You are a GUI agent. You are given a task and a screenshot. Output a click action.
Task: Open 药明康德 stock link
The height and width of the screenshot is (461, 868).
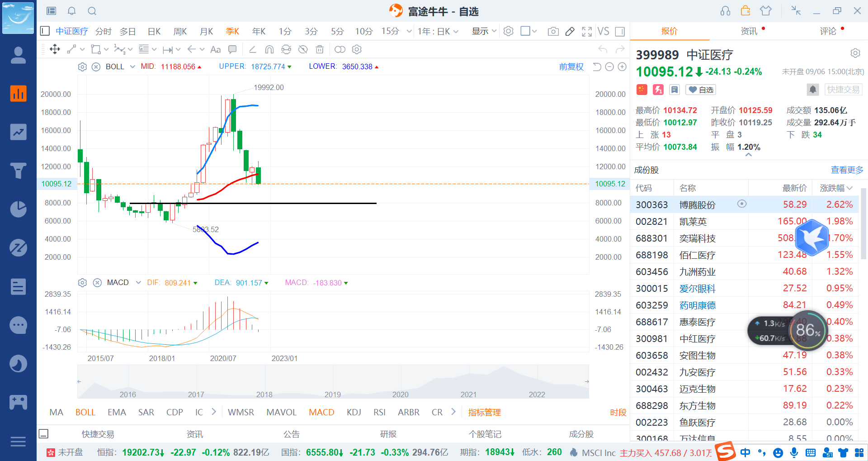[x=698, y=305]
